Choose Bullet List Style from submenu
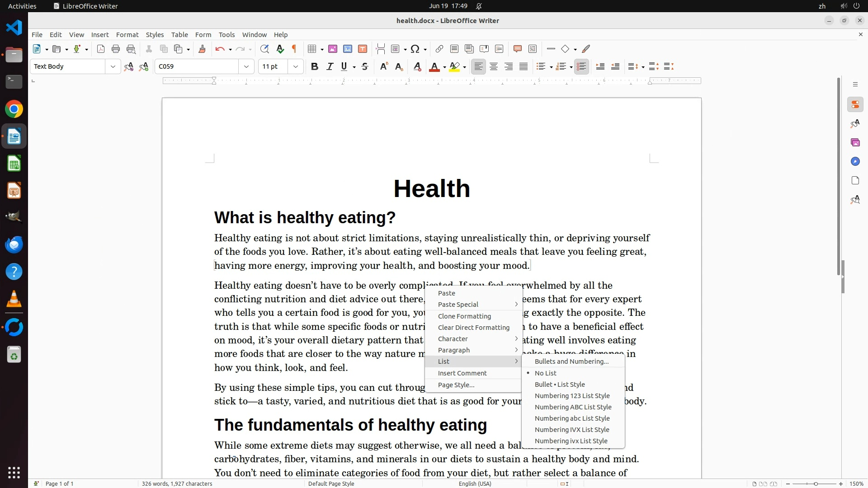This screenshot has height=488, width=868. click(560, 385)
